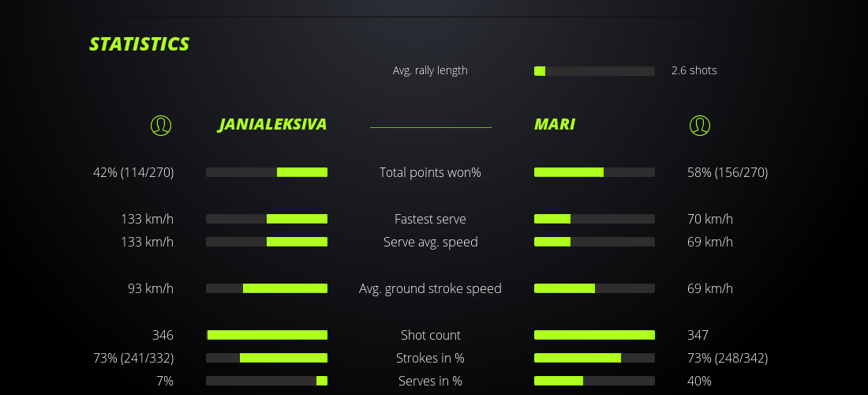Click MARI's Total points won bar
868x395 pixels.
[594, 172]
